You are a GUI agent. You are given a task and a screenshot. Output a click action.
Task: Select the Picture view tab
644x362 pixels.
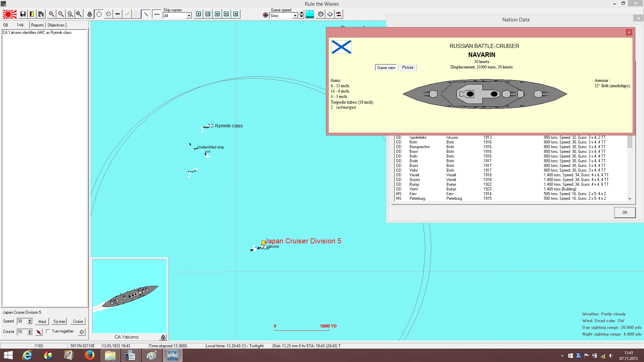pyautogui.click(x=408, y=67)
